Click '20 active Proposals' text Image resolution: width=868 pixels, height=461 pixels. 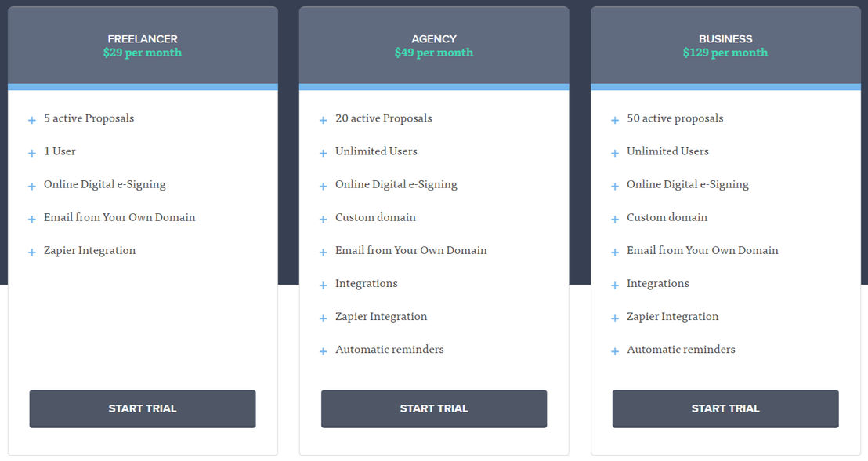point(384,118)
